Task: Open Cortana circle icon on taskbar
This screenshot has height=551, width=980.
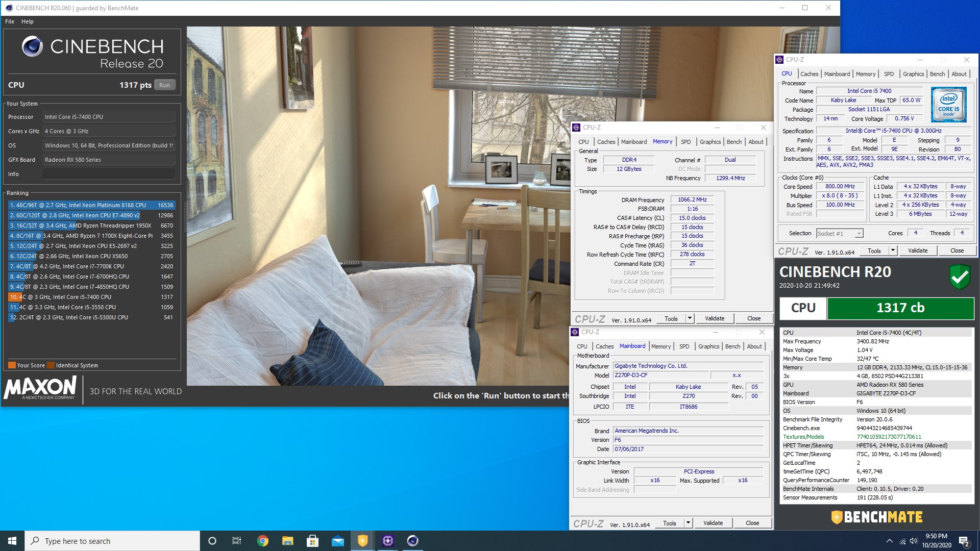Action: [x=212, y=541]
